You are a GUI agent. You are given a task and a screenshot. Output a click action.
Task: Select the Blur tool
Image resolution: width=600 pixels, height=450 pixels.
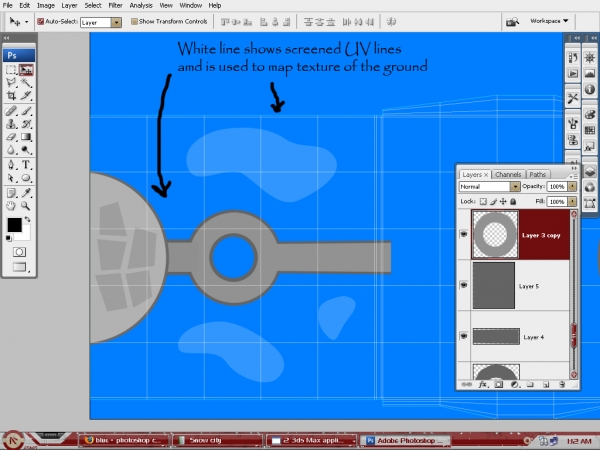(x=11, y=150)
